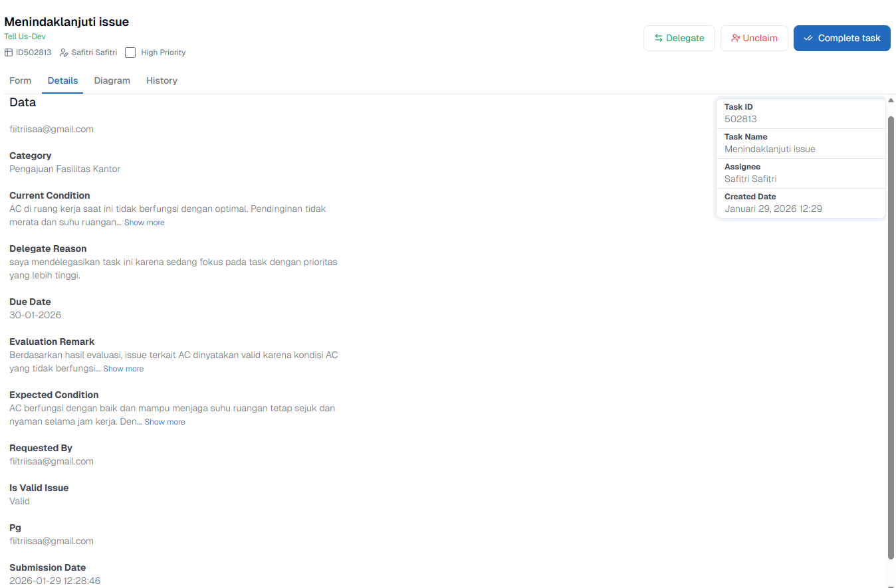View the History tab
Image resolution: width=896 pixels, height=588 pixels.
(x=161, y=80)
